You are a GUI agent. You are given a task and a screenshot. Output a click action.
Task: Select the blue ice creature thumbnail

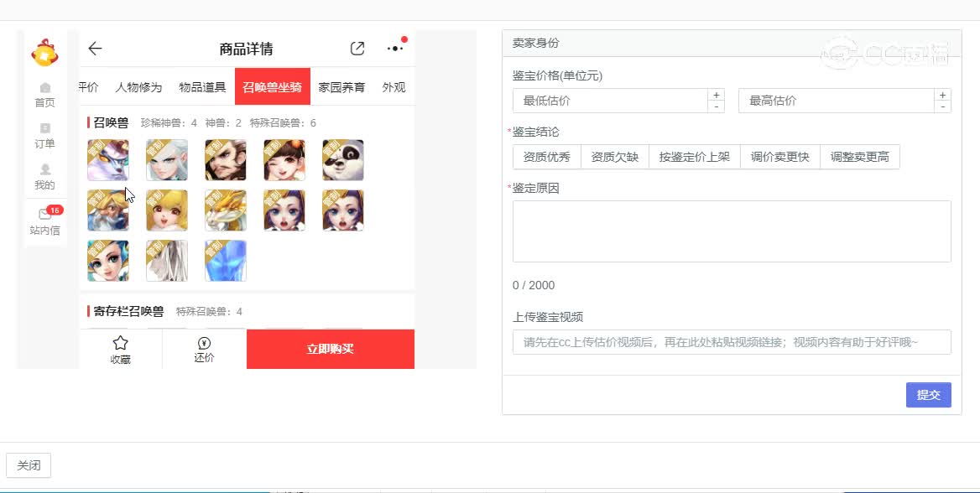226,261
